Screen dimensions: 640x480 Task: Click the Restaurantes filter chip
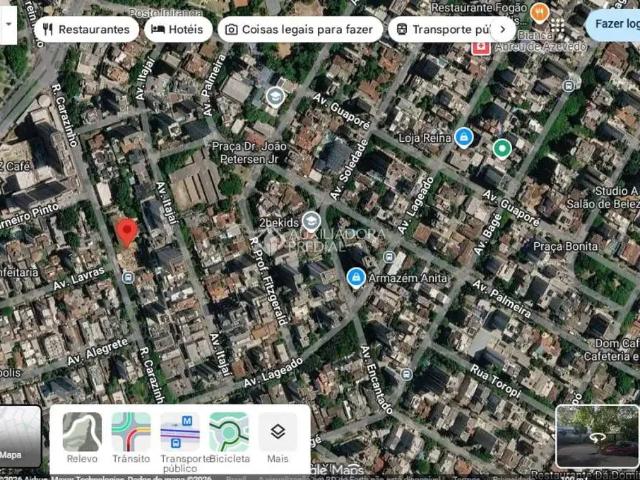click(x=86, y=29)
